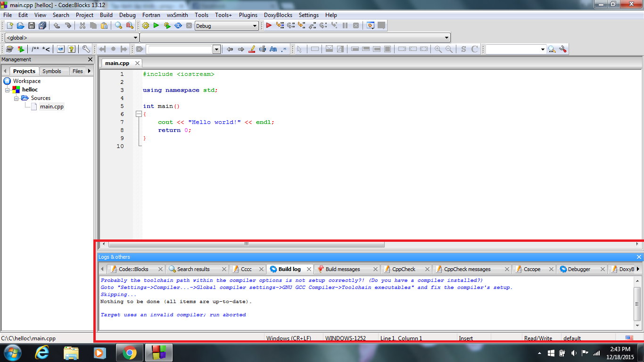The image size is (644, 362).
Task: Toggle highlight marker in search toolbar
Action: 252,49
